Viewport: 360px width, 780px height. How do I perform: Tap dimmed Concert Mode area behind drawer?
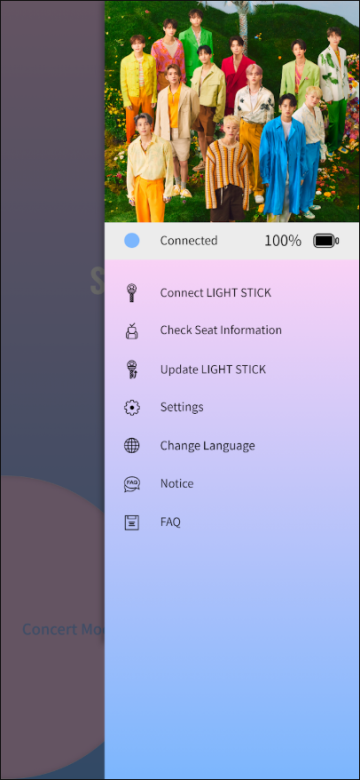(x=63, y=629)
